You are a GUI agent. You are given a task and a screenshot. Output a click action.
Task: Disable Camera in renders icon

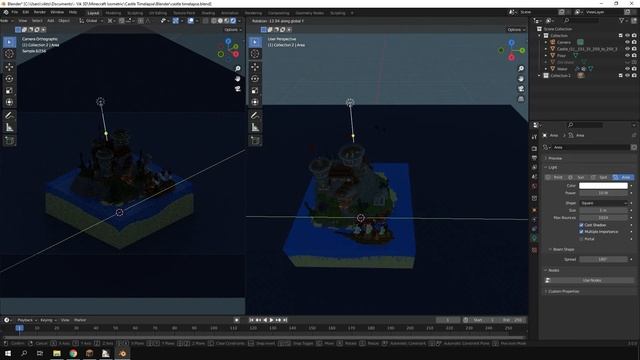[634, 42]
